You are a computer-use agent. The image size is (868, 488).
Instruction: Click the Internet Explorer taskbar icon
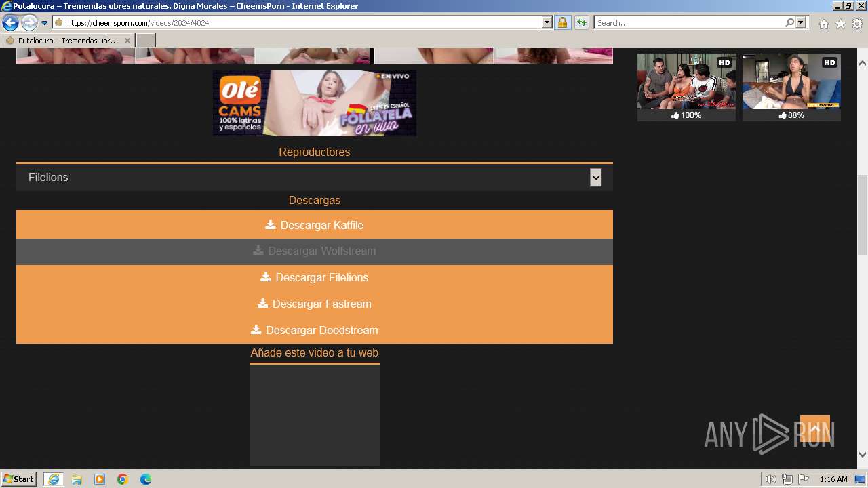point(54,479)
